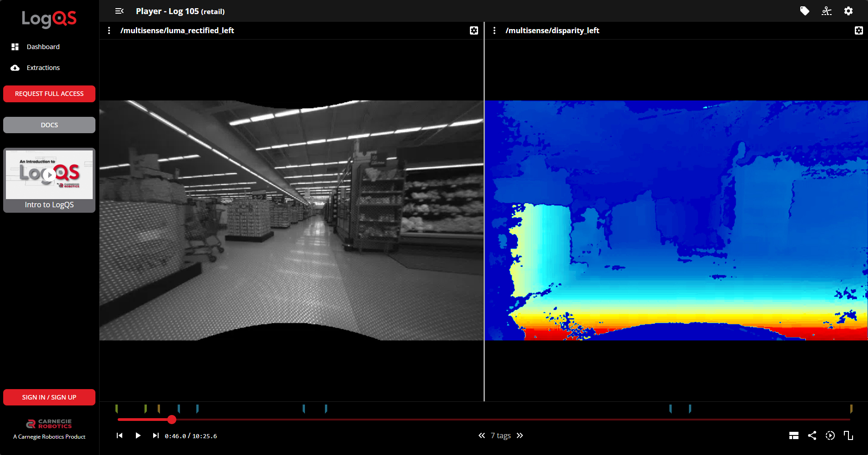The height and width of the screenshot is (455, 868).
Task: Select the signal waveform icon bottom right
Action: coord(849,435)
